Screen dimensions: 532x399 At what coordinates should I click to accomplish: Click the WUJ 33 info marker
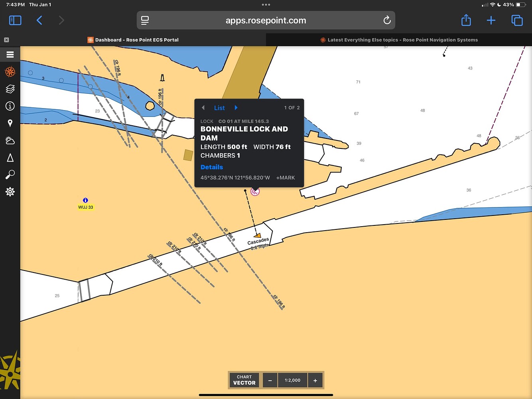(x=85, y=201)
